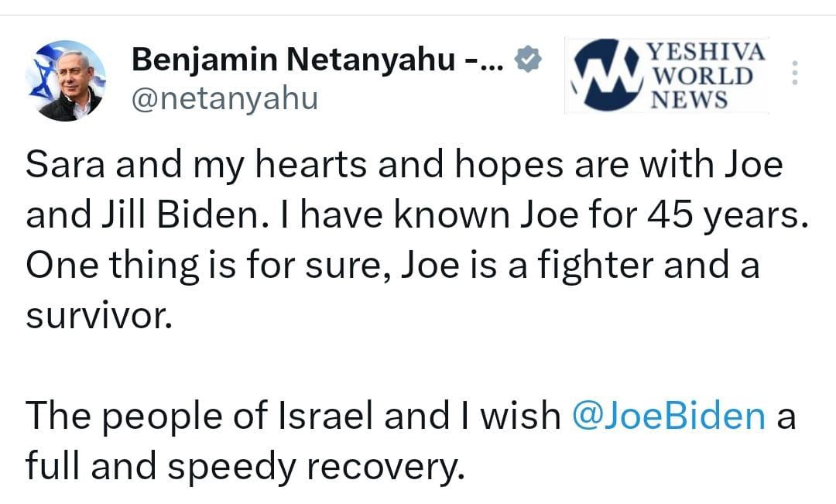
Task: Open the @netanyahu handle
Action: point(225,98)
